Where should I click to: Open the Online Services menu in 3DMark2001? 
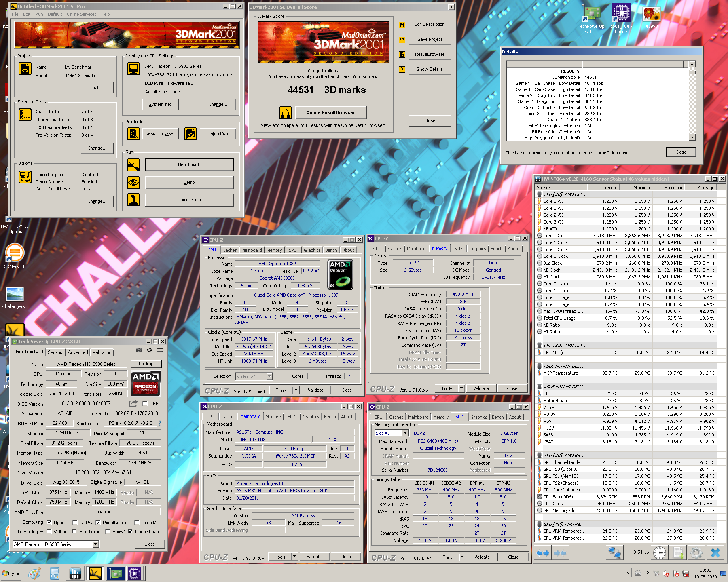[x=82, y=14]
